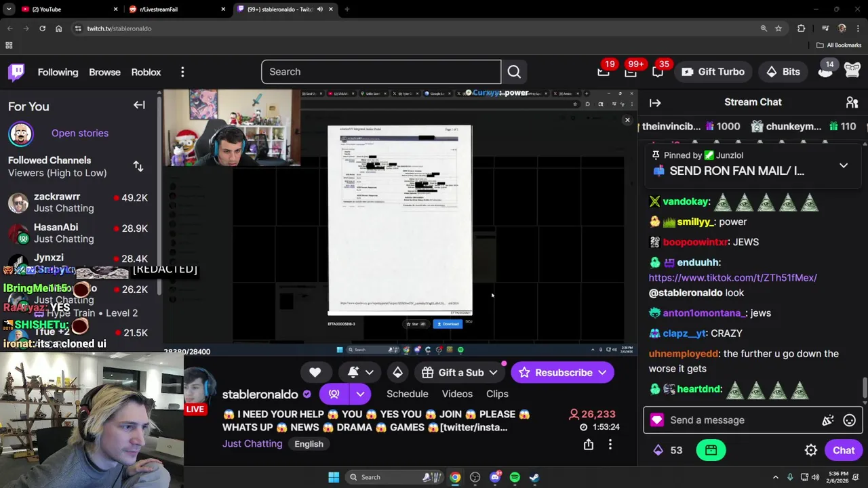
Task: Bookmark this page with the star
Action: (x=778, y=28)
